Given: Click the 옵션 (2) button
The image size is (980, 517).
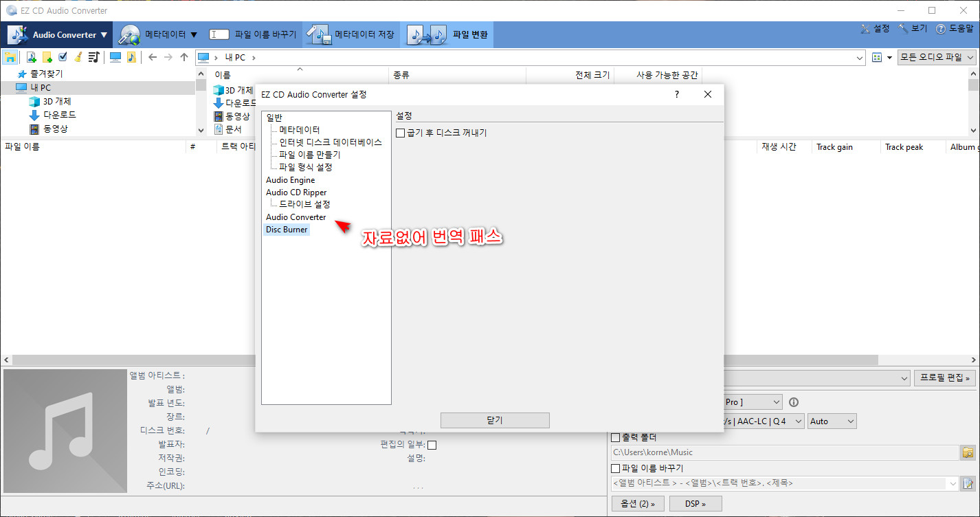Looking at the screenshot, I should tap(638, 504).
